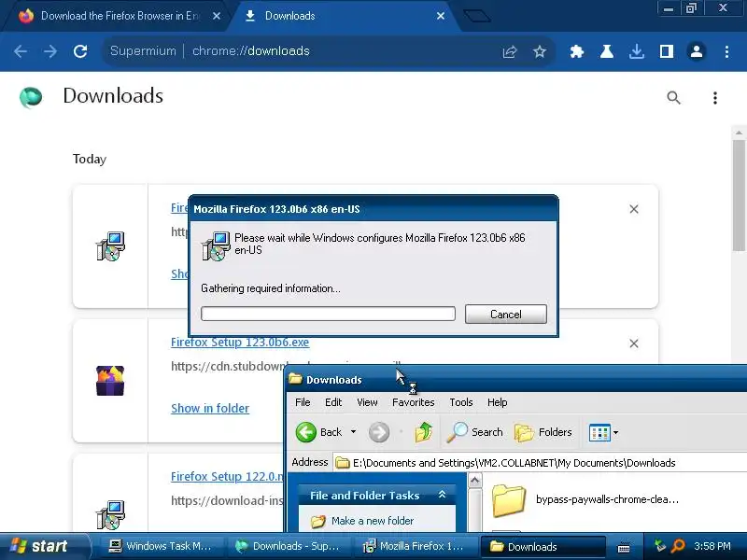Screen dimensions: 747x560
Task: Open the View menu in the Downloads explorer window
Action: (x=367, y=402)
